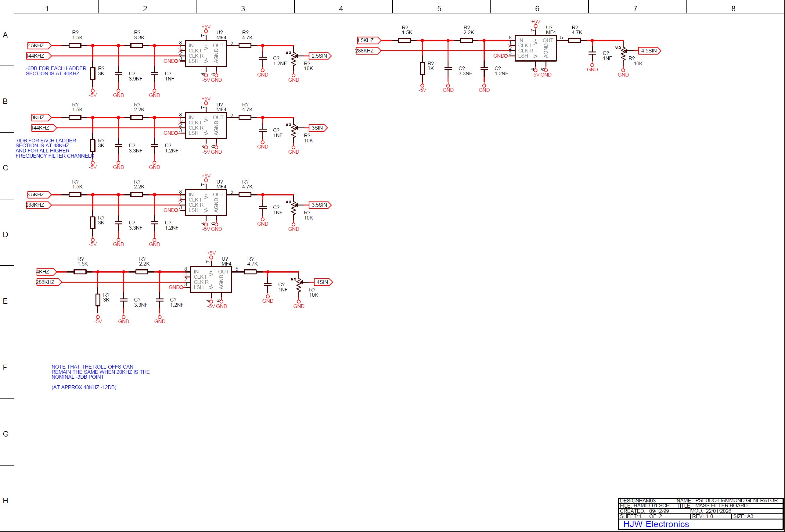
Task: Select the 4.5SIN output port
Action: pos(649,51)
